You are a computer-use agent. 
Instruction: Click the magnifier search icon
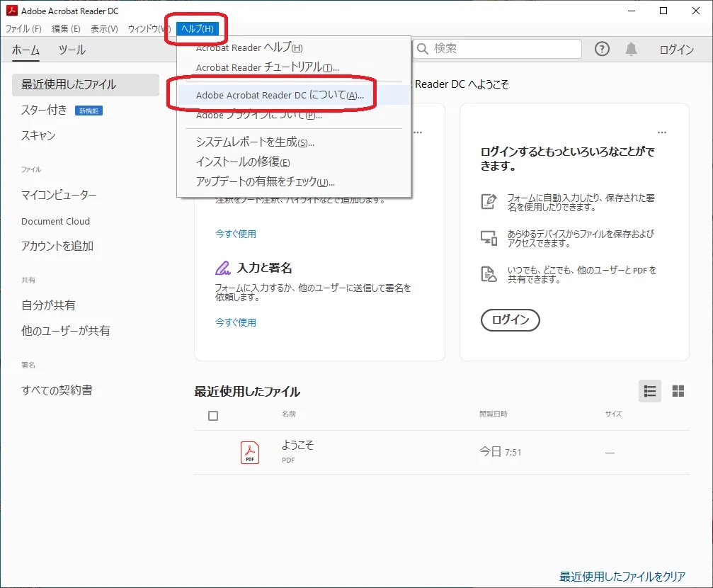(423, 49)
